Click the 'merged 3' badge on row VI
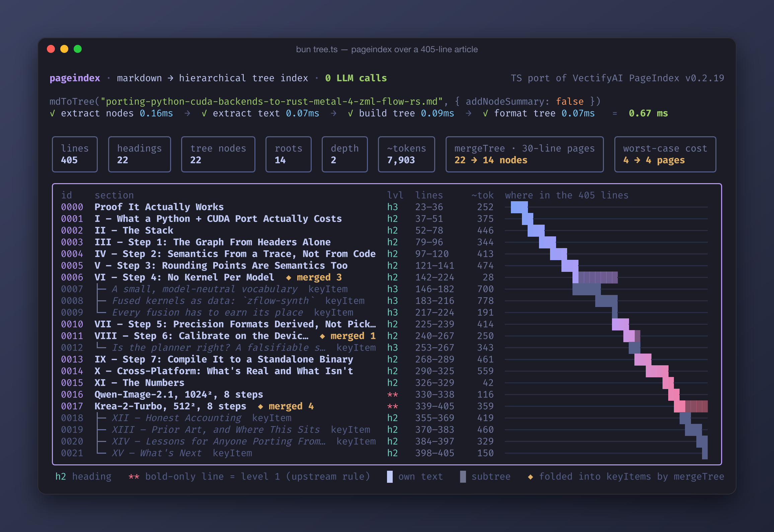The height and width of the screenshot is (532, 774). tap(314, 277)
